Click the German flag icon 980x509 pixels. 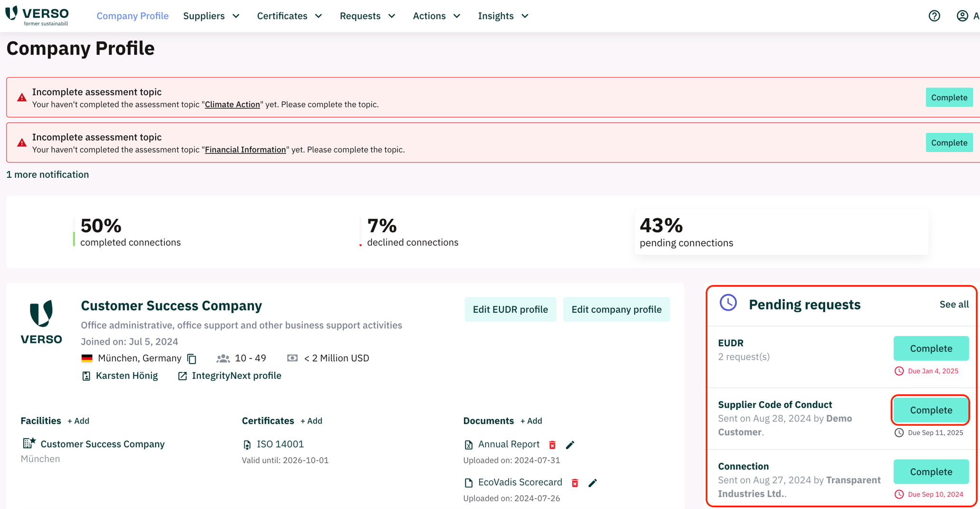tap(87, 358)
